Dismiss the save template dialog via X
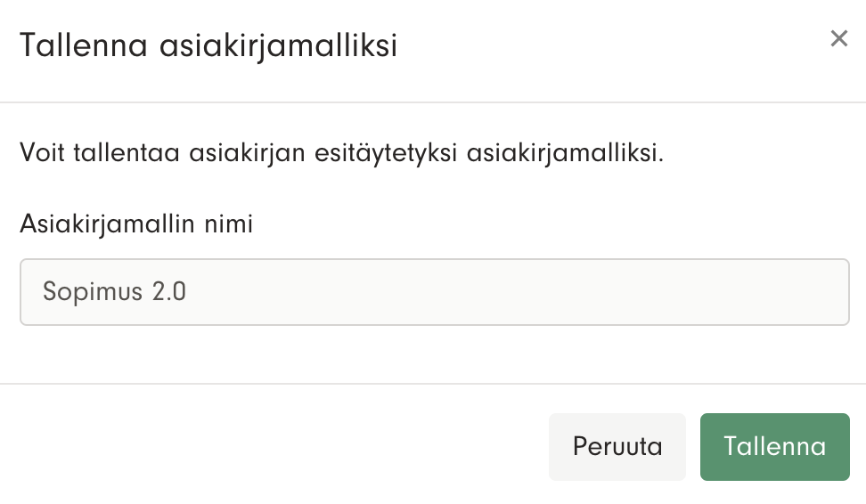This screenshot has height=504, width=866. click(x=838, y=38)
